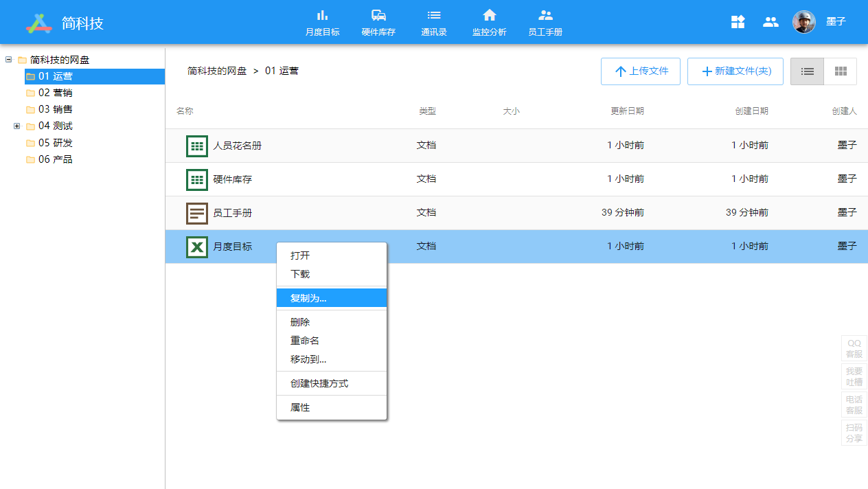Collapse the 简科技的网盘 root node
Image resolution: width=868 pixels, height=489 pixels.
click(x=9, y=60)
